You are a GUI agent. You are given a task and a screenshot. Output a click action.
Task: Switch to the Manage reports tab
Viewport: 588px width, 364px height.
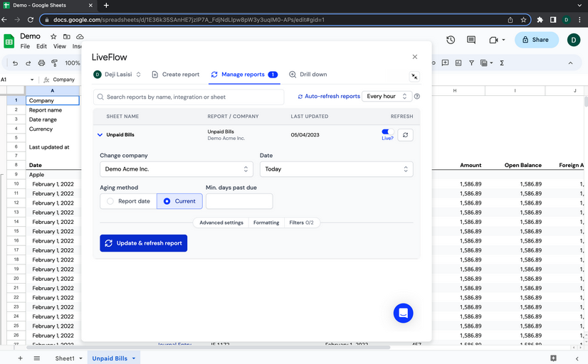[x=244, y=75]
